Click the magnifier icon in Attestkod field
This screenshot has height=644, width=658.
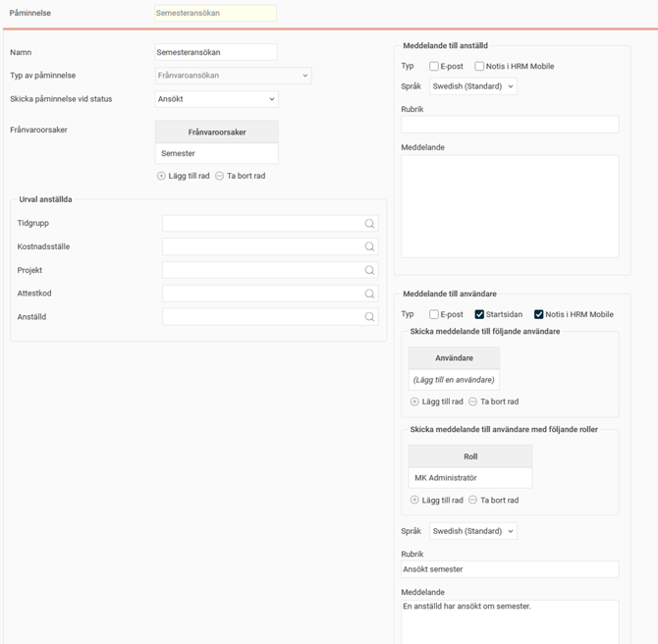[369, 294]
